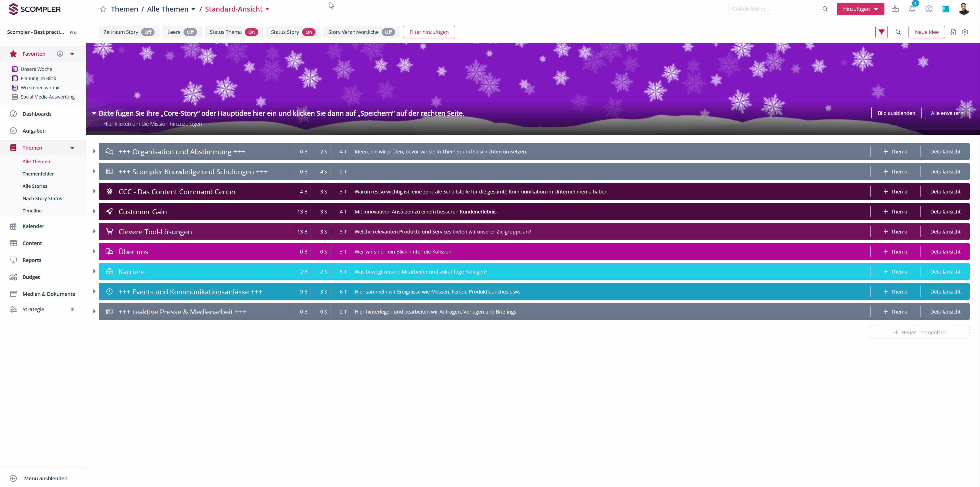980x487 pixels.
Task: Click the notification bell icon
Action: pos(912,9)
